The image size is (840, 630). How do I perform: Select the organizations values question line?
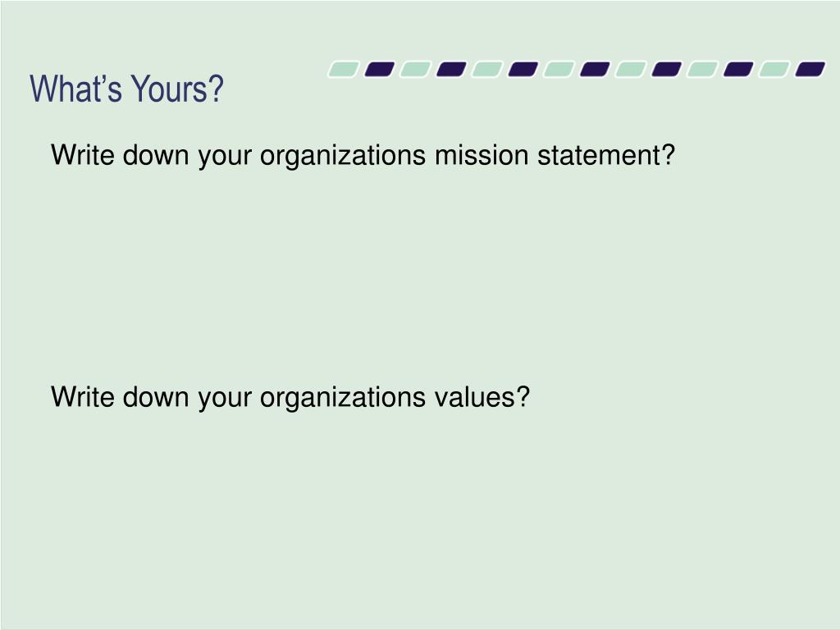(290, 398)
